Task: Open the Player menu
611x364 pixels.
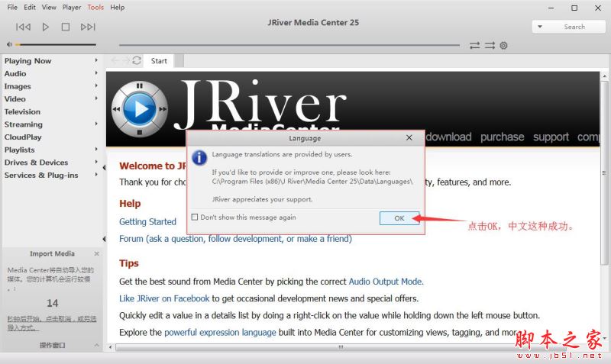Action: coord(72,7)
